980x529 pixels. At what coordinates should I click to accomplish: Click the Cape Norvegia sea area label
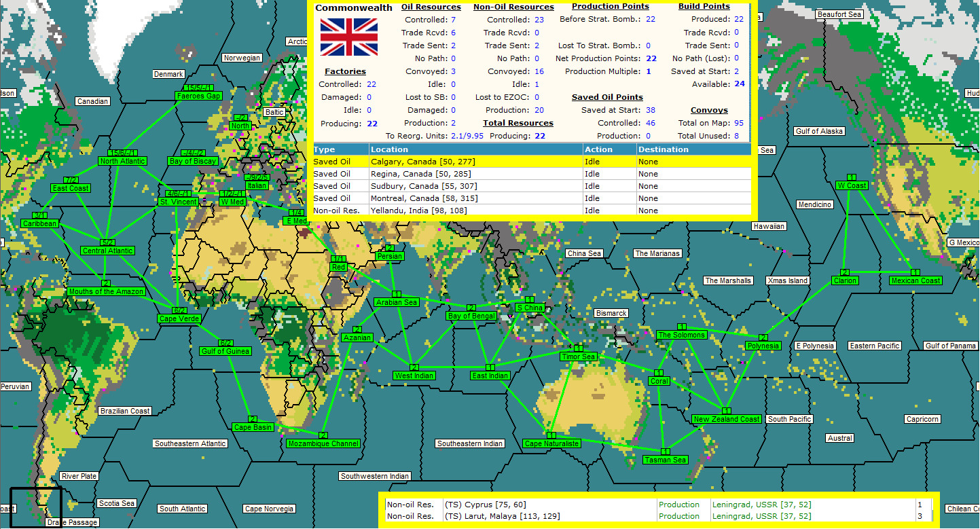pos(270,509)
